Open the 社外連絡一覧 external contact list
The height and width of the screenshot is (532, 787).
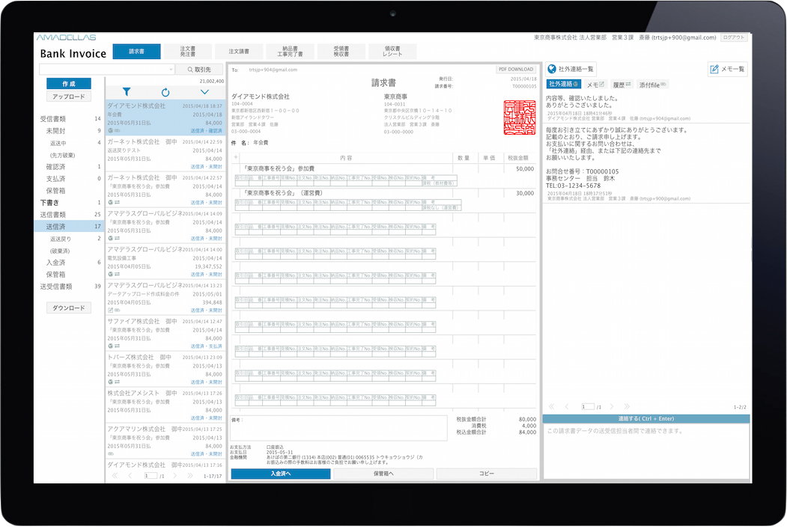pyautogui.click(x=571, y=69)
